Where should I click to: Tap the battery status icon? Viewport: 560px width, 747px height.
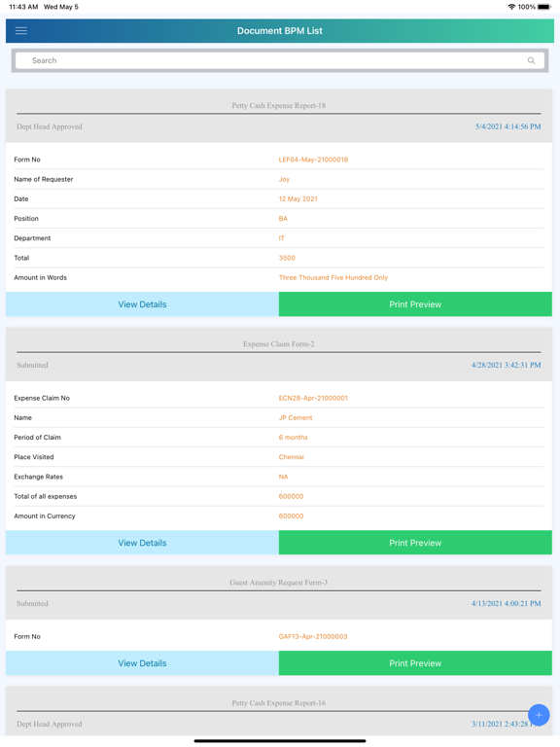[x=544, y=7]
